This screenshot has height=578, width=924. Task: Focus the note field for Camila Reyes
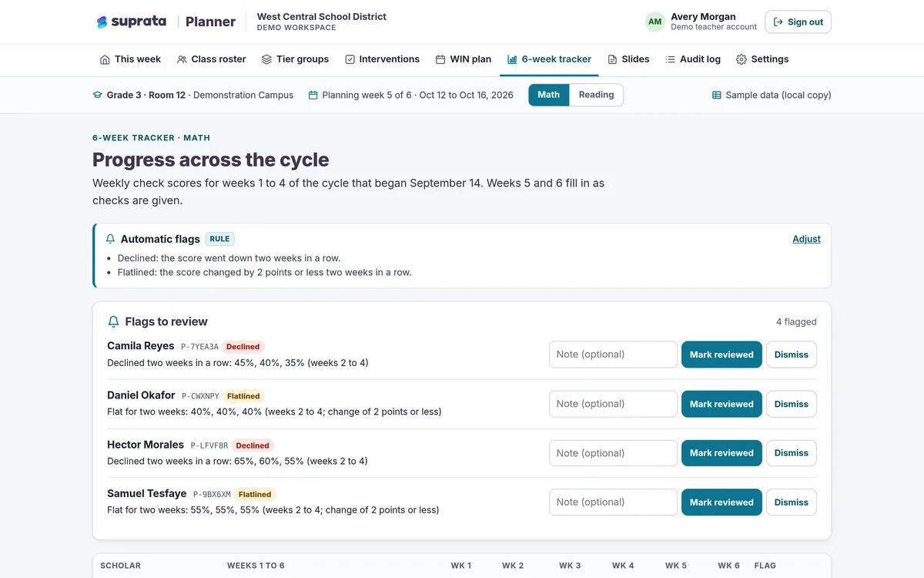[613, 355]
